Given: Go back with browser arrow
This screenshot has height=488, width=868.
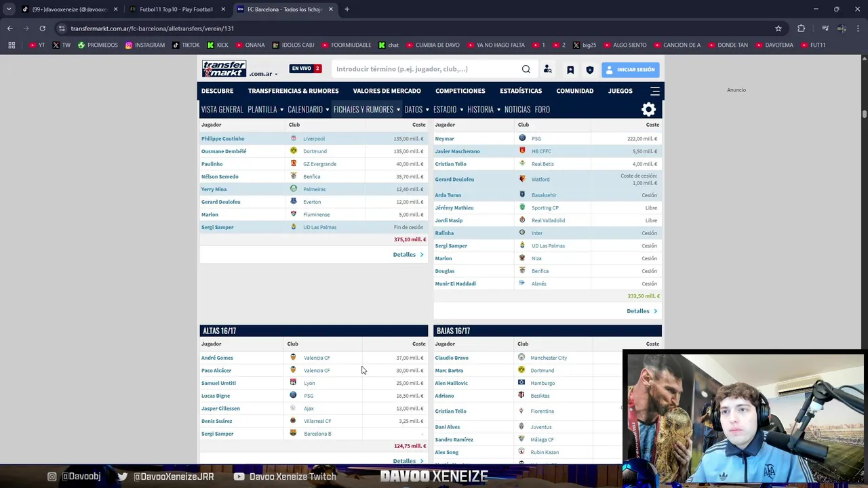Looking at the screenshot, I should pos(9,28).
